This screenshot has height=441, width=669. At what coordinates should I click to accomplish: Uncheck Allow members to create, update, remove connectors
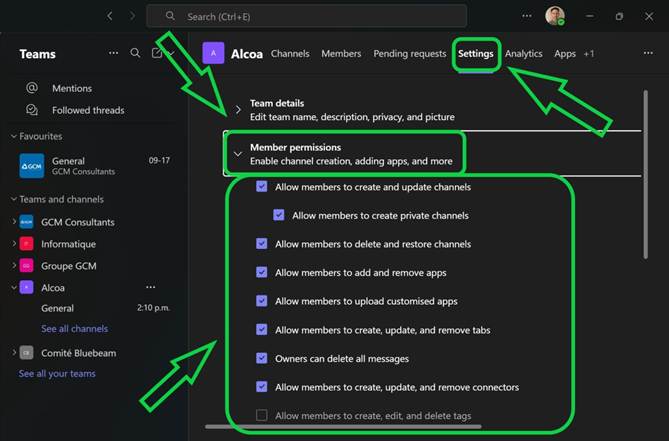[x=262, y=386]
